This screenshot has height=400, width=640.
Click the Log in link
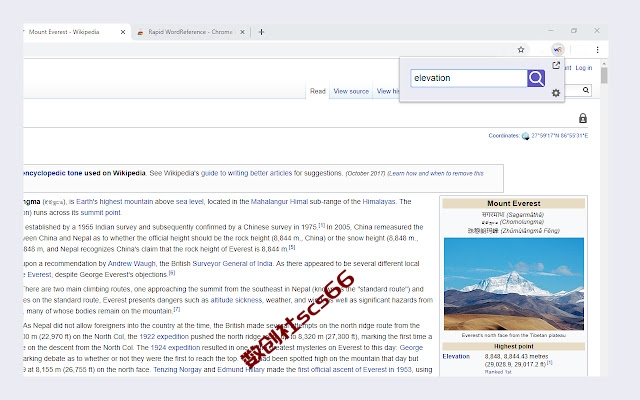584,68
